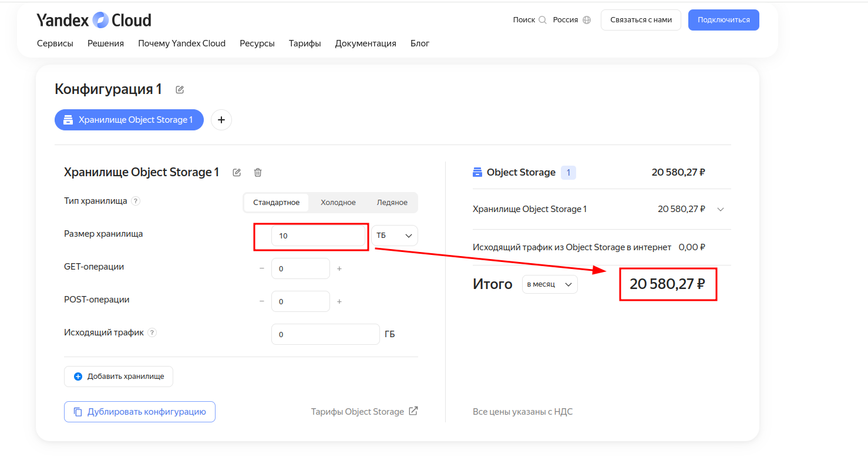
Task: Show help for Тип хранилища
Action: (x=136, y=201)
